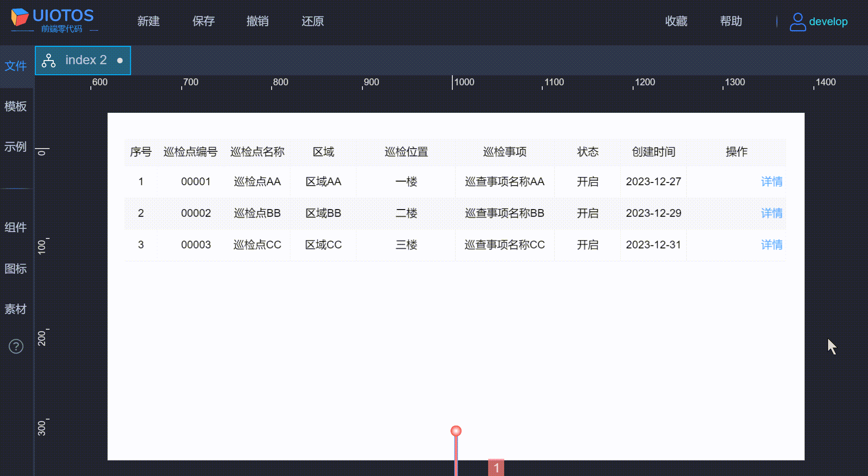This screenshot has height=476, width=868.
Task: Click 撤销 to undo last action
Action: coord(258,21)
